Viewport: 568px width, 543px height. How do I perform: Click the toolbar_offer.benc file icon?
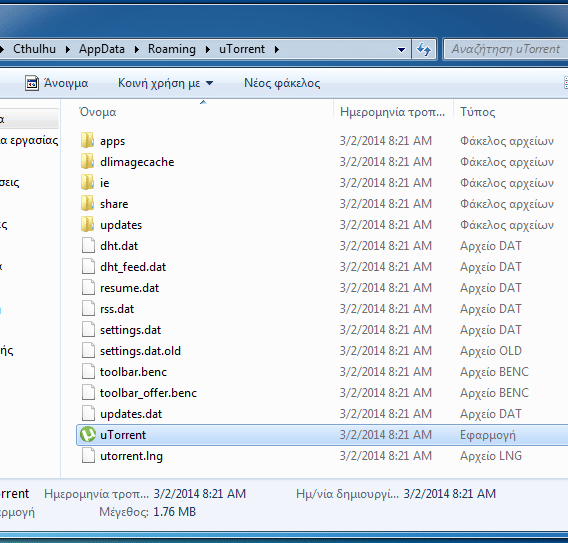[88, 393]
